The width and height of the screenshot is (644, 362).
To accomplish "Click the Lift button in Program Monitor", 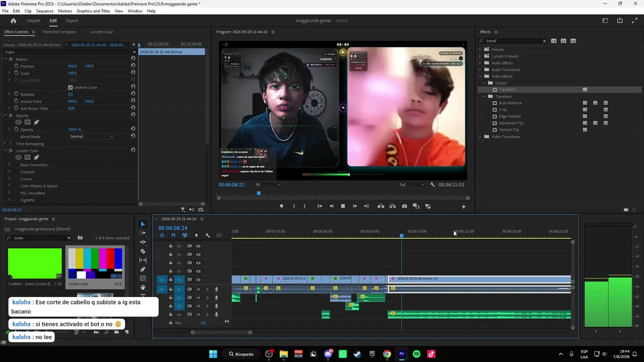I will point(381,206).
